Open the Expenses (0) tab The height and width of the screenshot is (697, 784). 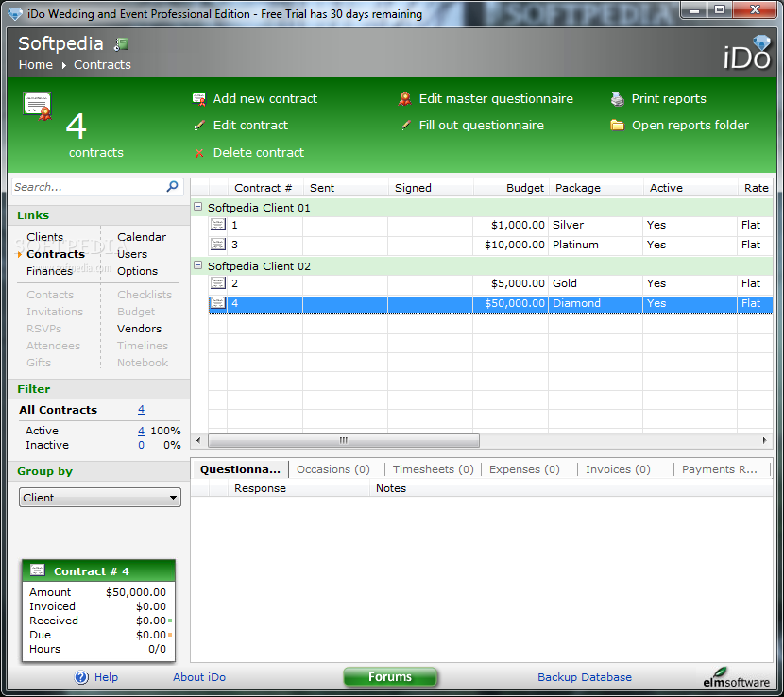tap(524, 469)
